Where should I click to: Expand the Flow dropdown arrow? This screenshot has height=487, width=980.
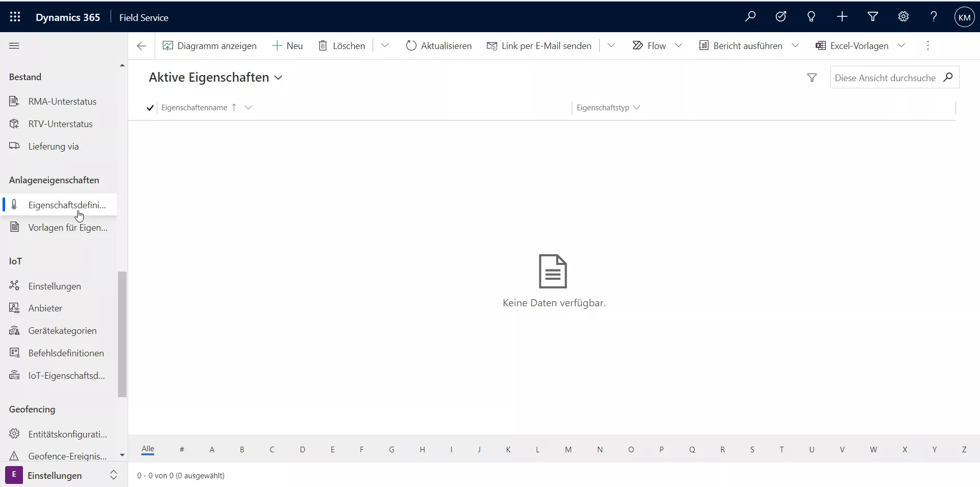(678, 45)
